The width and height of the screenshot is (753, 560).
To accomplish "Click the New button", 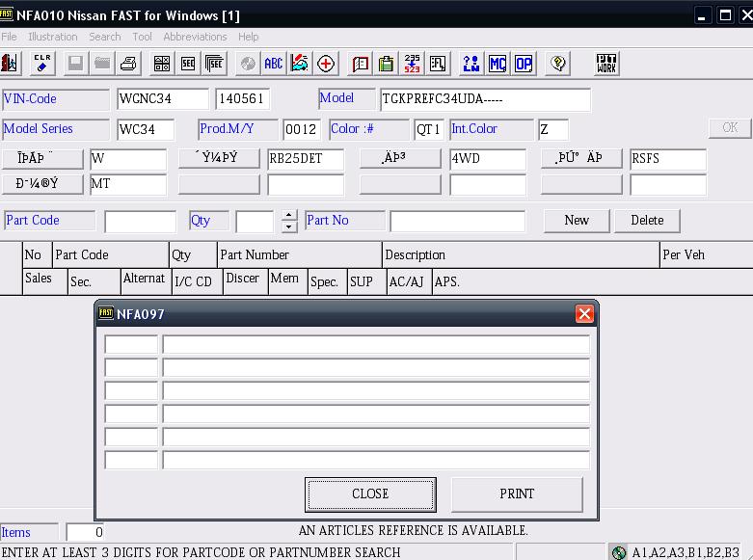I will [577, 221].
